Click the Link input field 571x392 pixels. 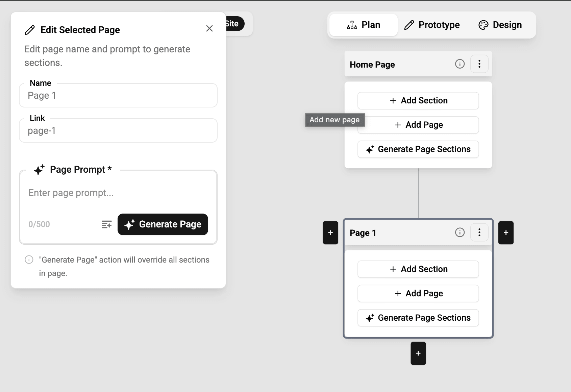coord(118,131)
